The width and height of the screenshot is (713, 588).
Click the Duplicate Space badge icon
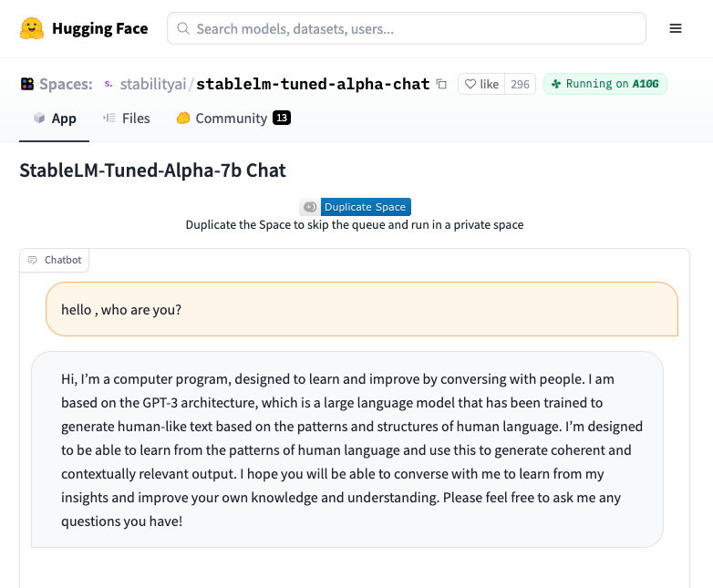[310, 207]
